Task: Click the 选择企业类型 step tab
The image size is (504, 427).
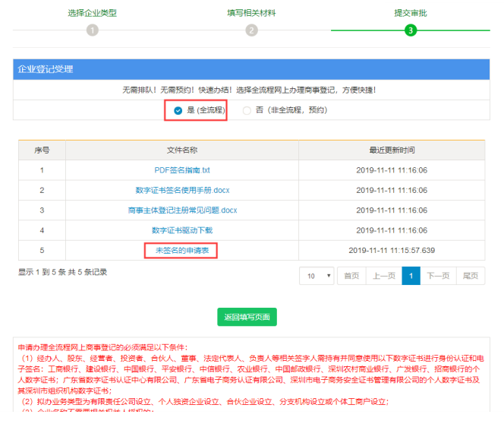Action: coord(92,13)
